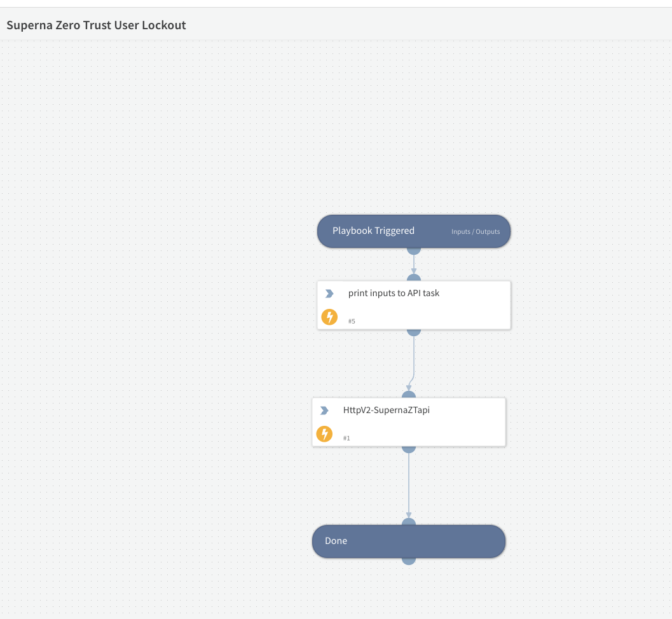This screenshot has height=619, width=672.
Task: Select the anchor dot below the Done node
Action: tap(409, 560)
